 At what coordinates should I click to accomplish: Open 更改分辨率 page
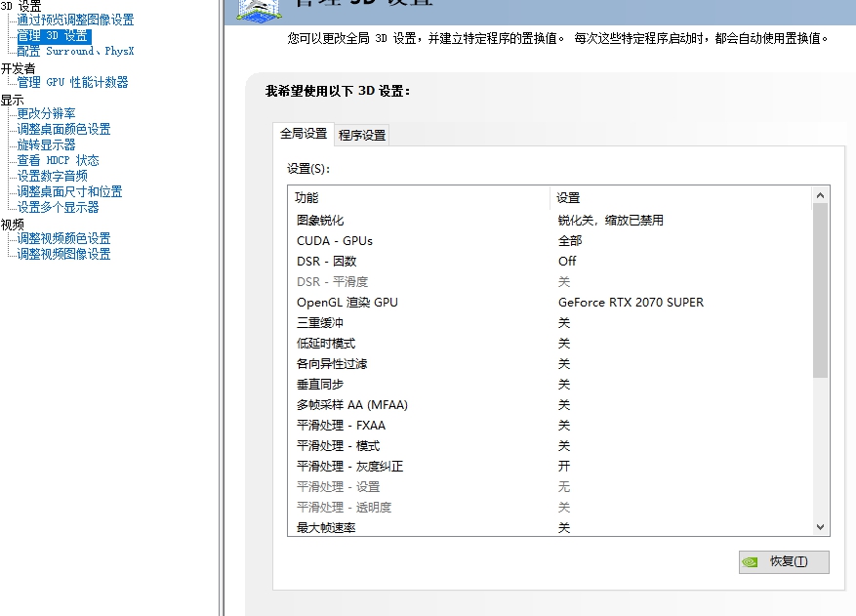pos(47,113)
